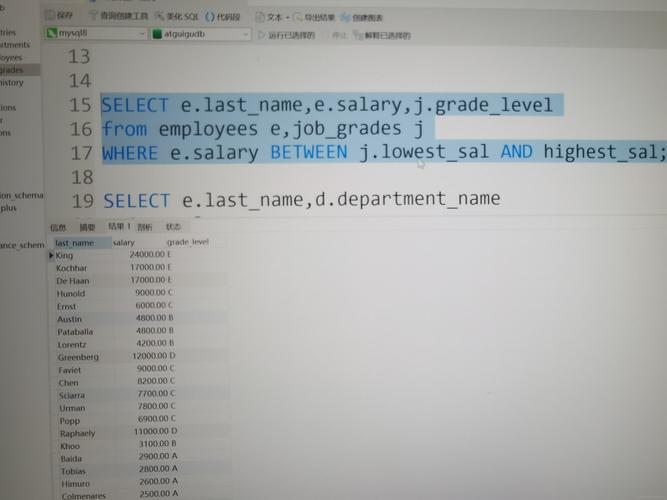667x500 pixels.
Task: Select the 'plus' sidebar tree item
Action: coord(9,208)
